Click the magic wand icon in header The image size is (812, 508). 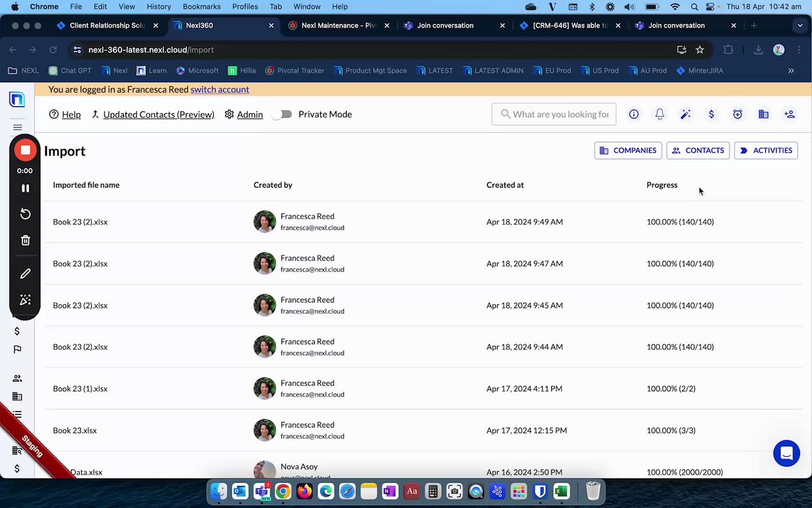point(686,114)
